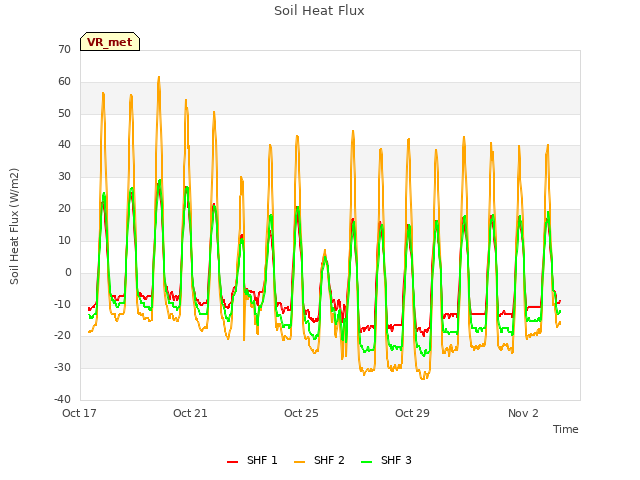Click the Soil Heat Flux (W/m2) axis title
640x480 pixels.
(14, 226)
